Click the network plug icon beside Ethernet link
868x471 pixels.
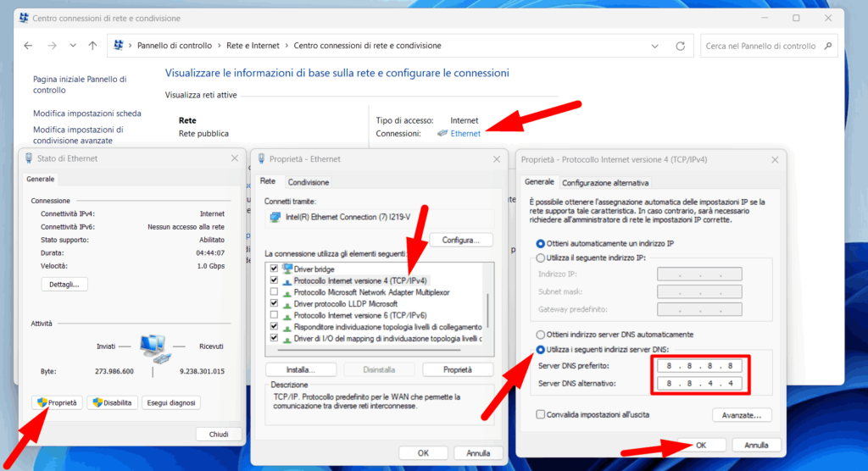click(x=442, y=133)
